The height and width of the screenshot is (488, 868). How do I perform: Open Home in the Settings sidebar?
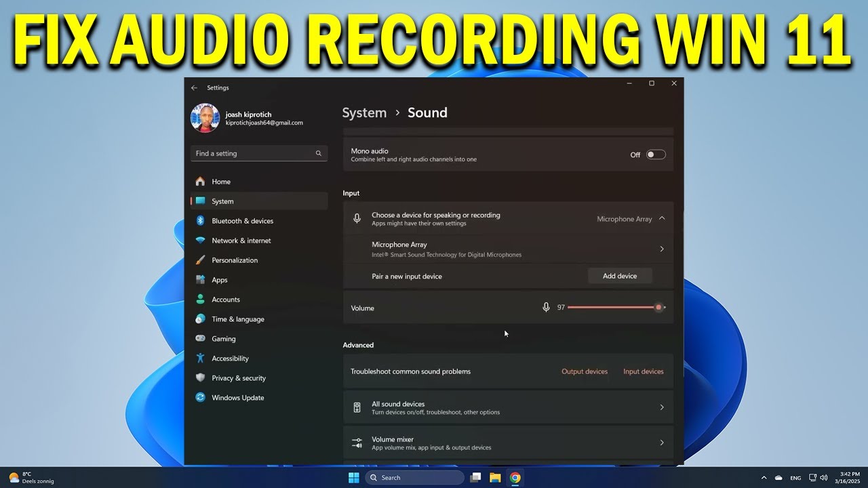259,182
